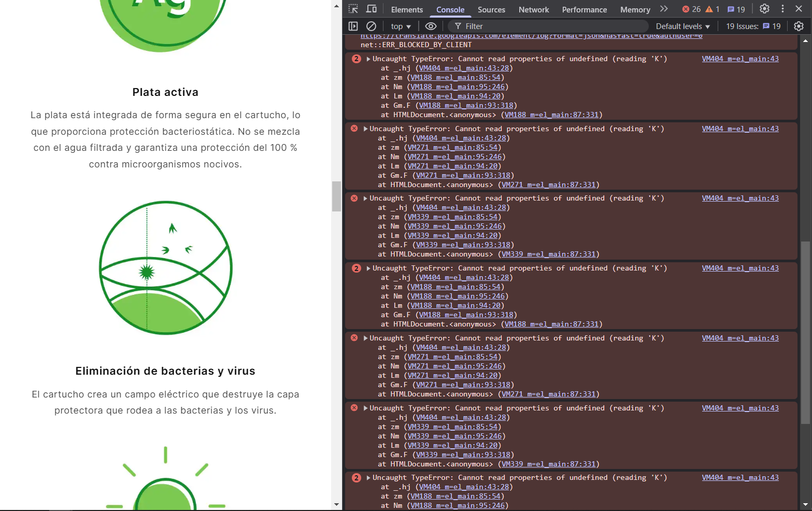The width and height of the screenshot is (812, 511).
Task: Open the top JavaScript context dropdown
Action: (x=401, y=26)
